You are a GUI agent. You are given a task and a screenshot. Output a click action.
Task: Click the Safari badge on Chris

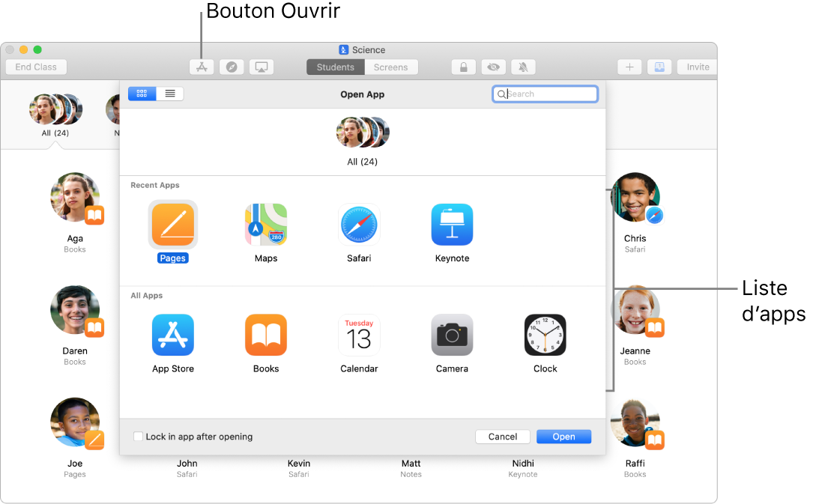(654, 215)
